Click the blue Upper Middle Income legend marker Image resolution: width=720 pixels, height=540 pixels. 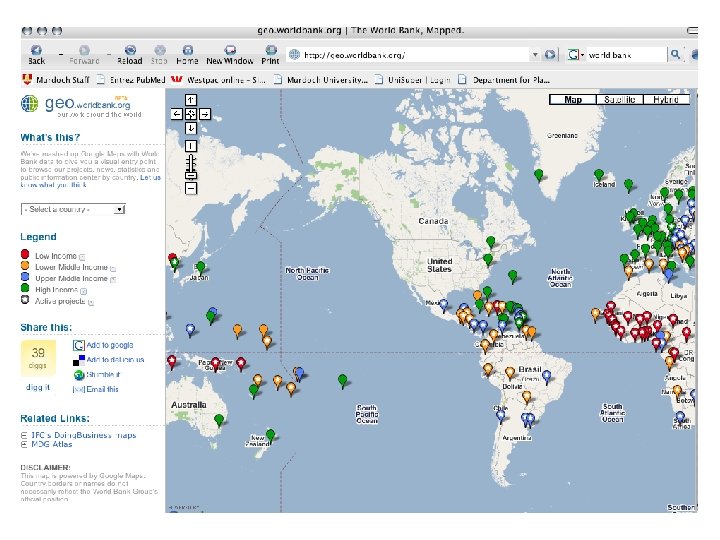tap(25, 277)
